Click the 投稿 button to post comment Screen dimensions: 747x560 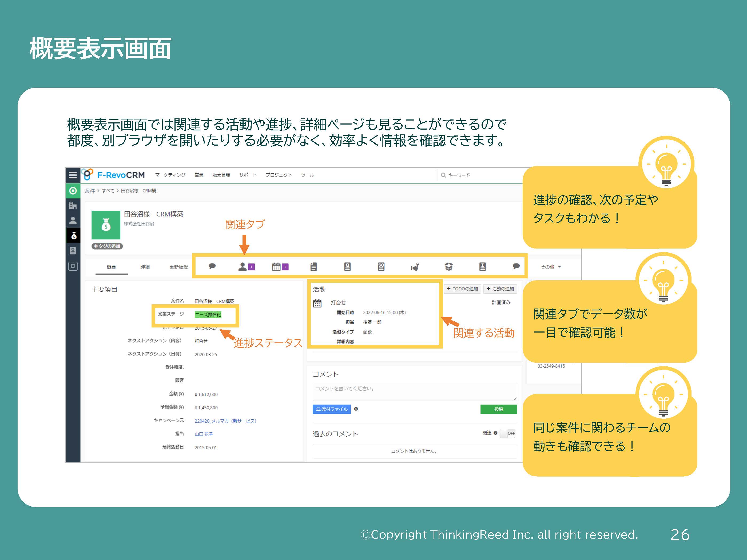(499, 409)
